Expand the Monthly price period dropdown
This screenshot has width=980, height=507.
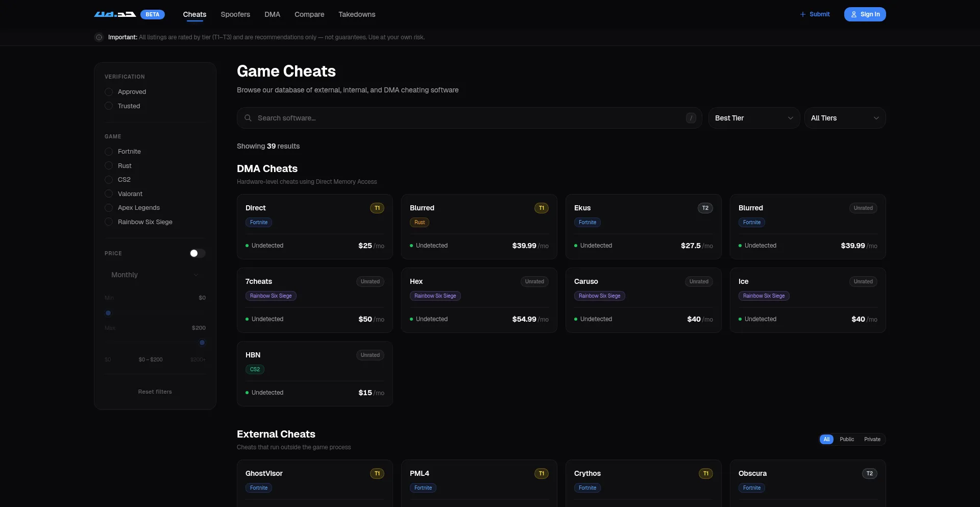click(155, 275)
